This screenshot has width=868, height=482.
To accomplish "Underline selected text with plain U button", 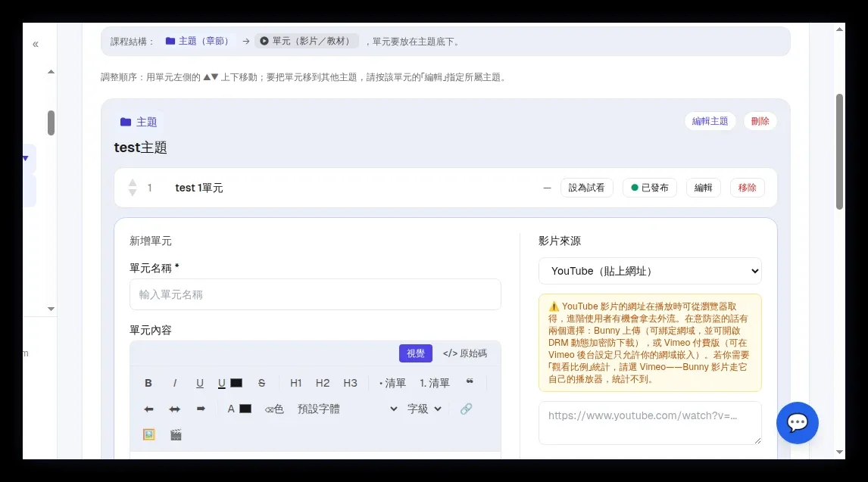I will [200, 383].
